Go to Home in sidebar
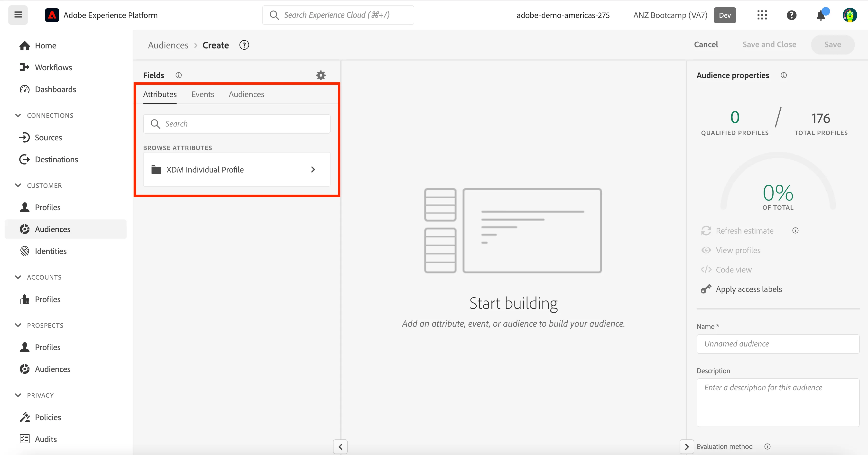Viewport: 868px width, 455px height. click(46, 45)
